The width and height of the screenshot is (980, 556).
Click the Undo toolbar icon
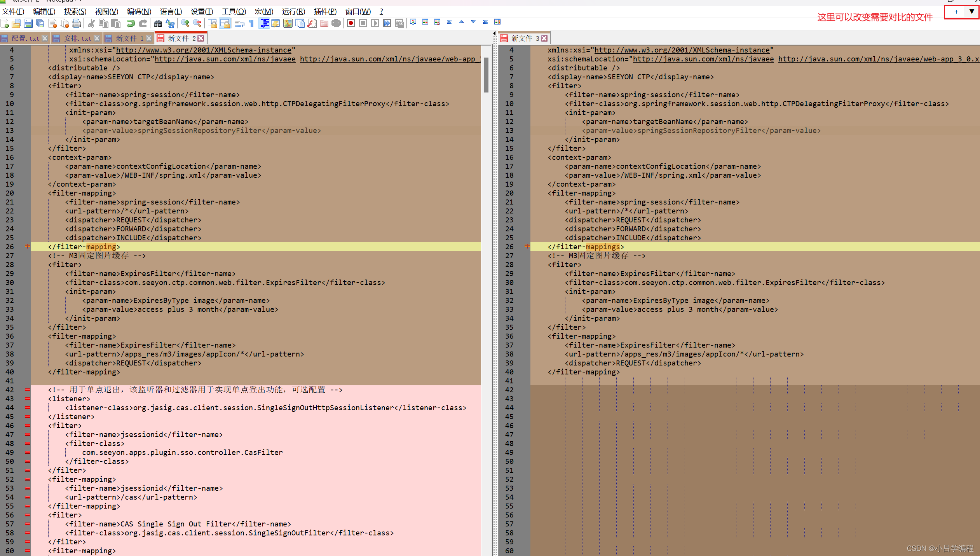(131, 23)
